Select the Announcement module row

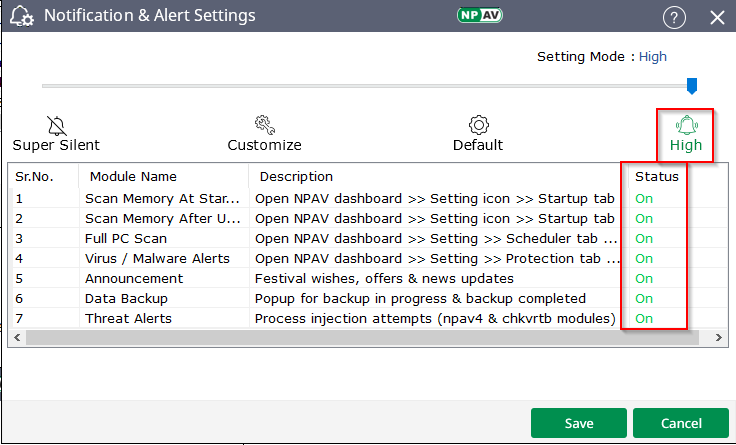click(x=134, y=278)
